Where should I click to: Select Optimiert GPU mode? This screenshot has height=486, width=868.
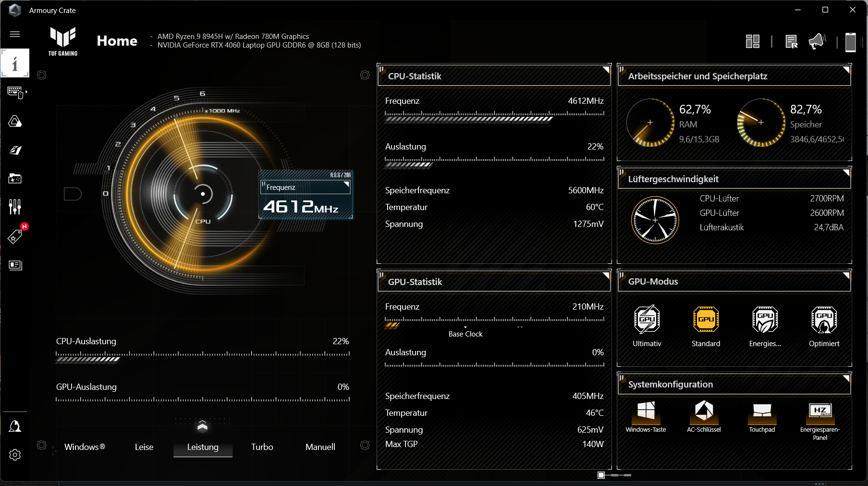click(x=824, y=326)
